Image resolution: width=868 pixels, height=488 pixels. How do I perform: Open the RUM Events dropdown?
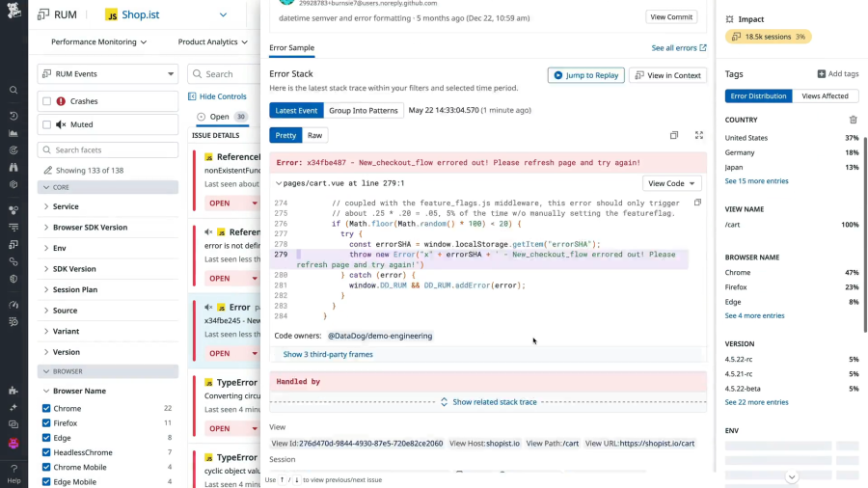[108, 73]
